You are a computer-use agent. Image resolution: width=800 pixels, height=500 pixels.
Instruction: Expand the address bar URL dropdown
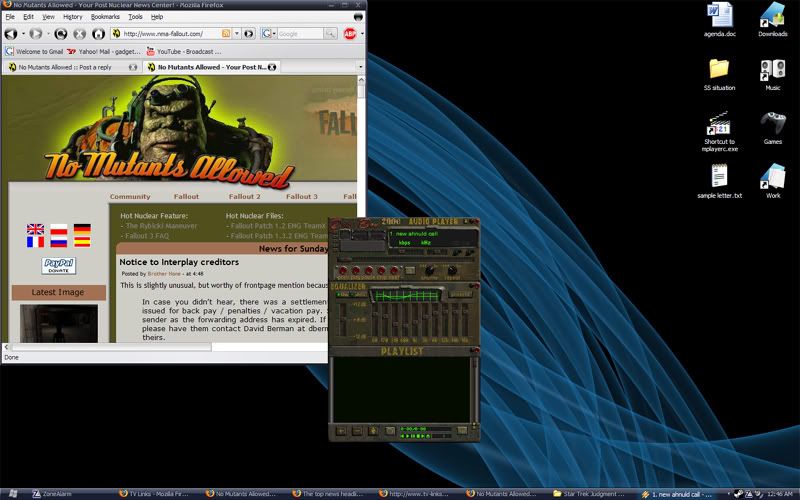point(237,34)
